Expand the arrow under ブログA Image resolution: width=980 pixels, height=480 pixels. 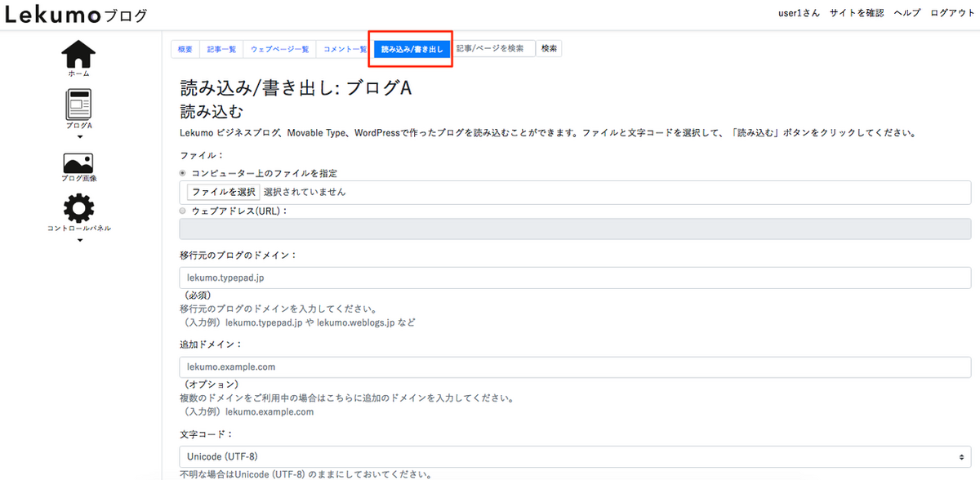[x=79, y=136]
